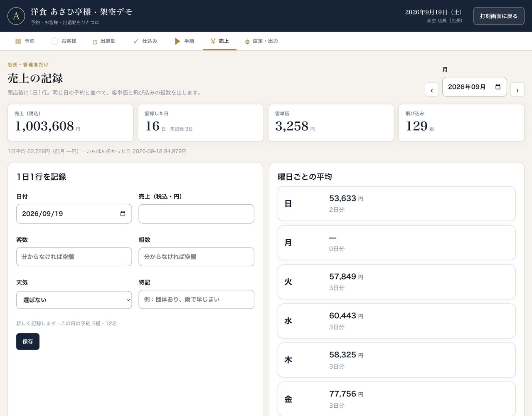Open the 仕込み tab
532x416 pixels.
(x=145, y=41)
